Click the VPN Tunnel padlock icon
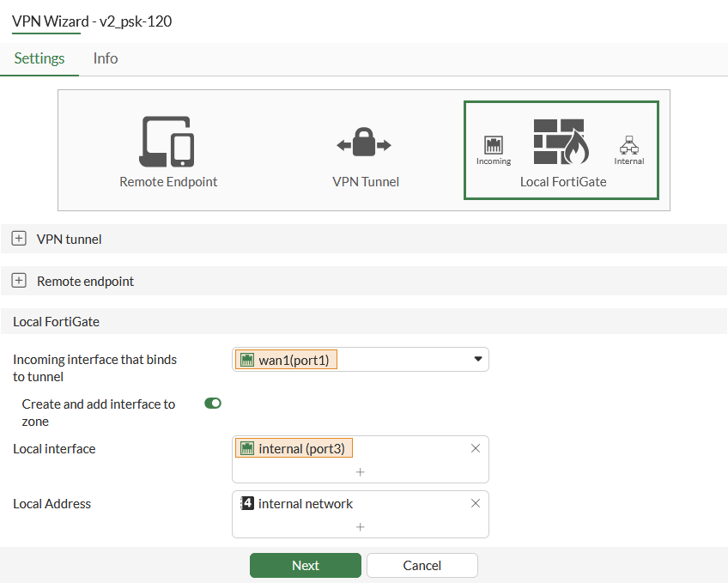 (x=364, y=144)
